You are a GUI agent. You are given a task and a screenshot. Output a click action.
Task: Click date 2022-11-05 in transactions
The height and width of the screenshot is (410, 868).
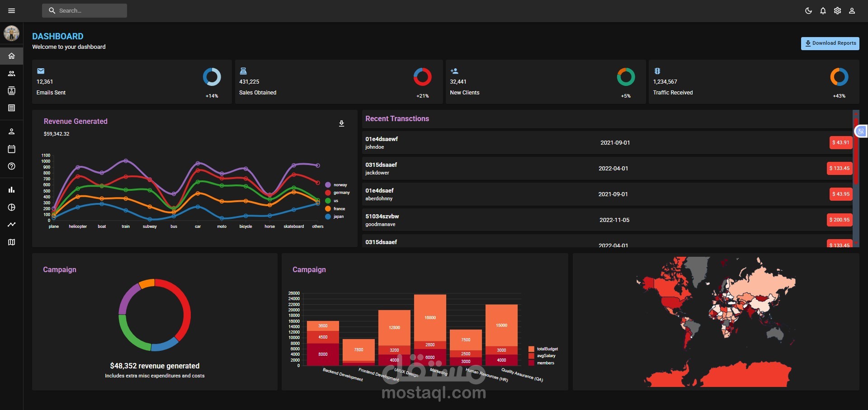(x=614, y=220)
